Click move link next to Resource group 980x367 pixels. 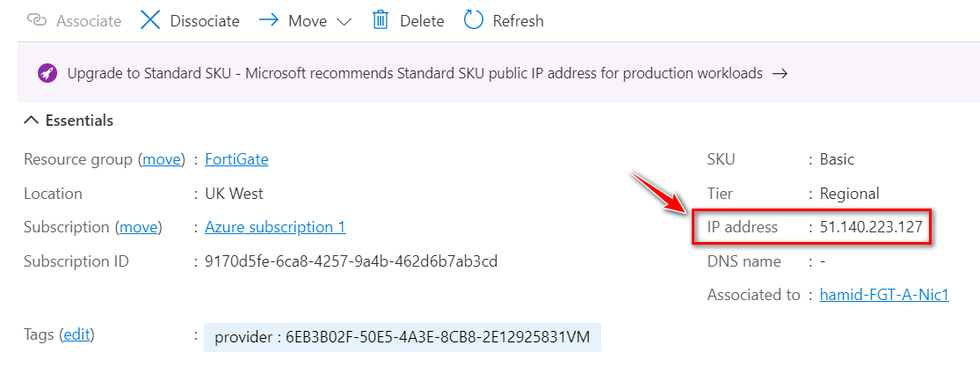point(162,159)
